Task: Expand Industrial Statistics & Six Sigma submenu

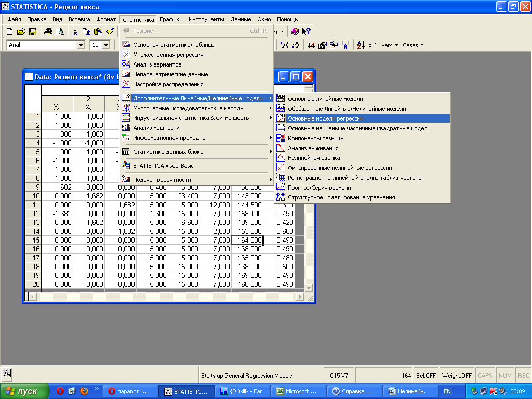Action: tap(197, 118)
